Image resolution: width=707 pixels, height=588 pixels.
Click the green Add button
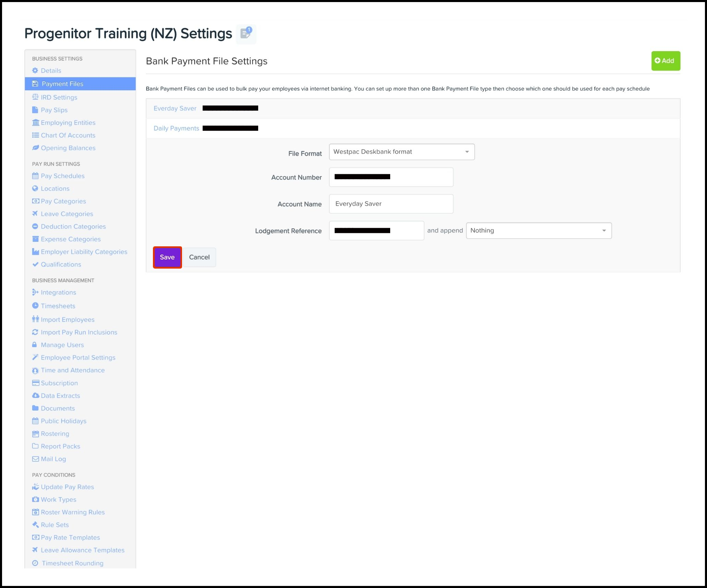coord(665,61)
